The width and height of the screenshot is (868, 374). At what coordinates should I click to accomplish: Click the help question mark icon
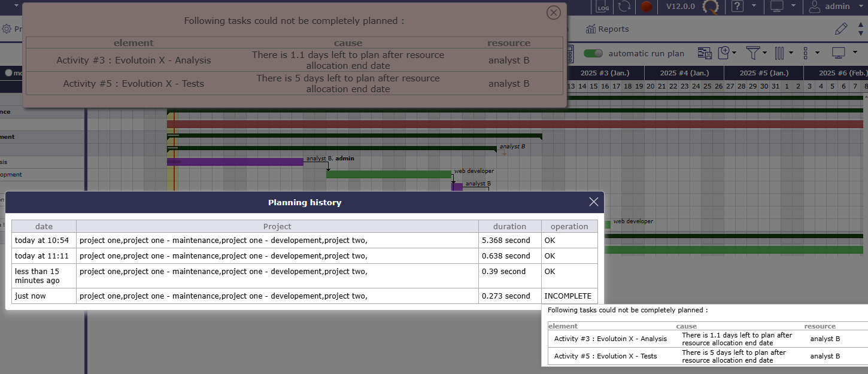point(738,7)
